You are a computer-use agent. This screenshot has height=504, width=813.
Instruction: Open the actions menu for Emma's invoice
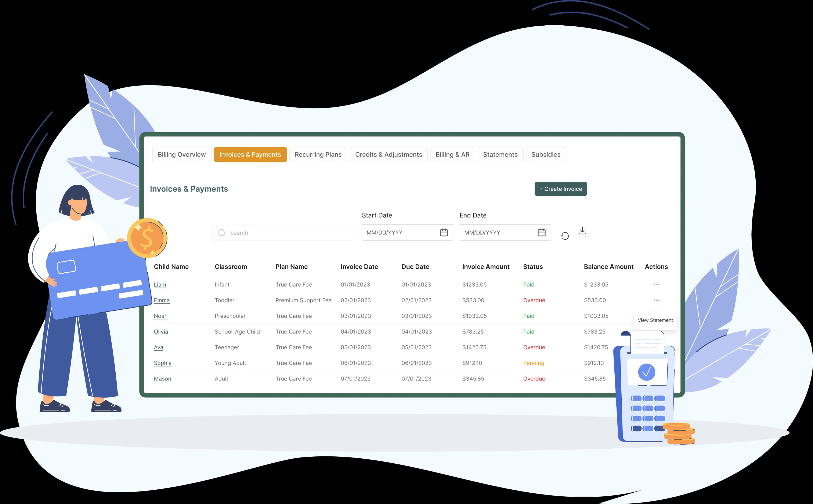coord(656,300)
